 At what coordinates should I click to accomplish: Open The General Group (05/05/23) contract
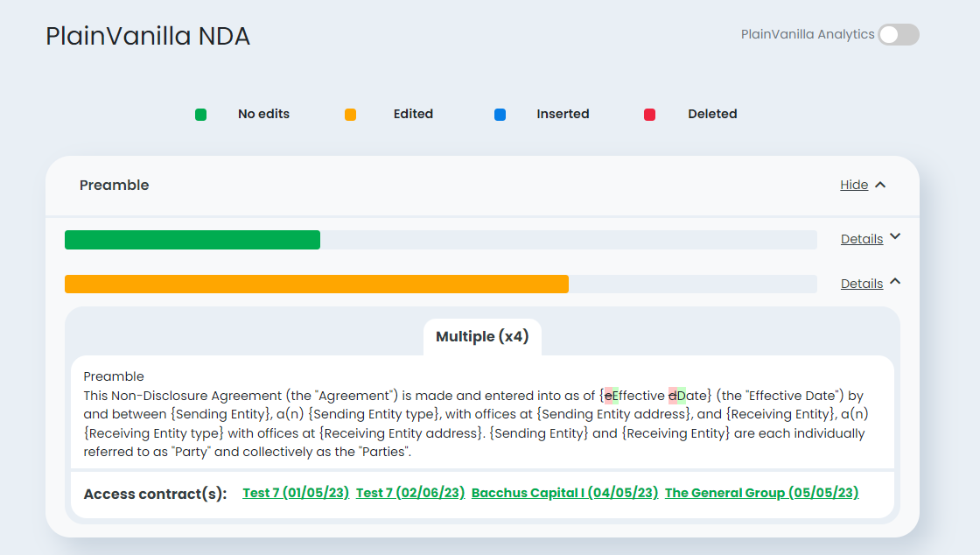click(761, 493)
